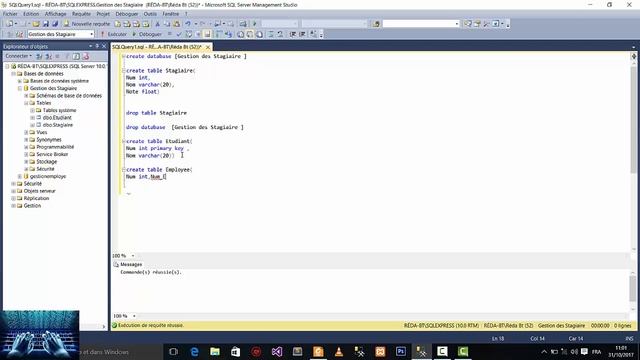Click the Save All icon
Screen dimensions: 640x360
(x=55, y=24)
